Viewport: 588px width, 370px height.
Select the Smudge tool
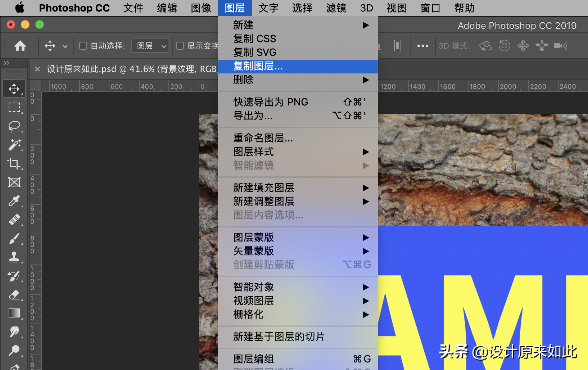(x=14, y=332)
